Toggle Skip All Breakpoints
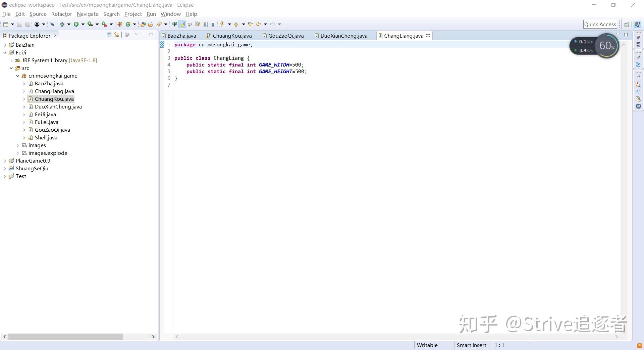Viewport: 644px width, 350px height. (52, 24)
